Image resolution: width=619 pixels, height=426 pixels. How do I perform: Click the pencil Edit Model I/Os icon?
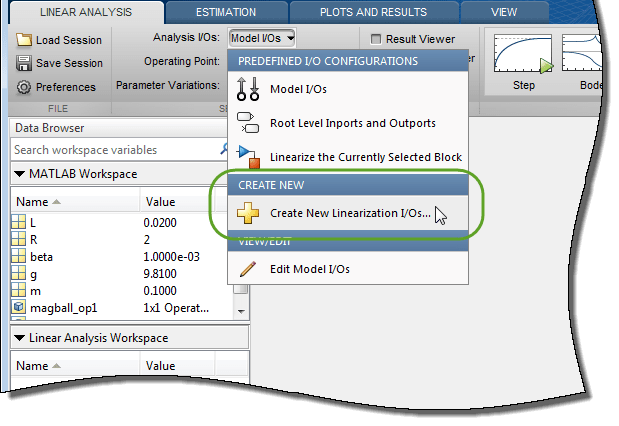[x=248, y=269]
